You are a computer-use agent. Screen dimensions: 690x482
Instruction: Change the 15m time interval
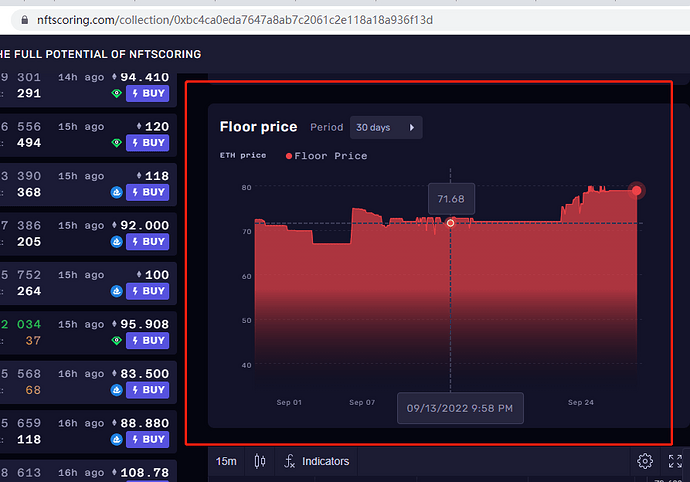(226, 461)
